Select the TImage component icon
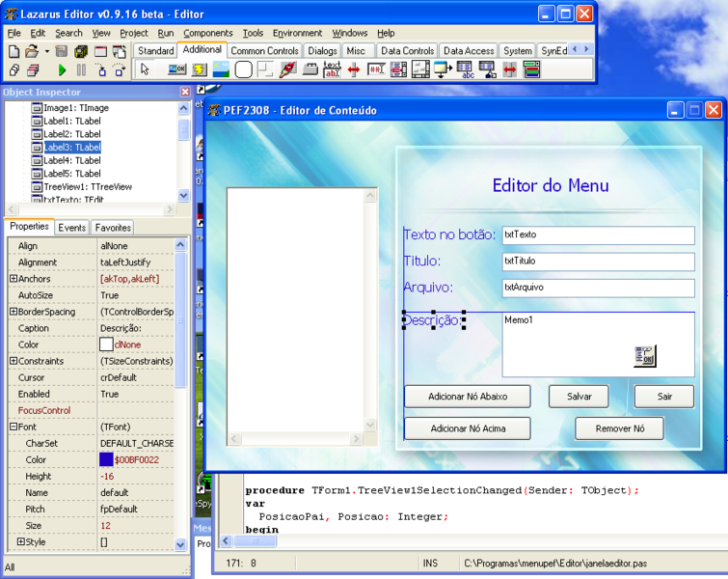The image size is (728, 579). pos(221,69)
